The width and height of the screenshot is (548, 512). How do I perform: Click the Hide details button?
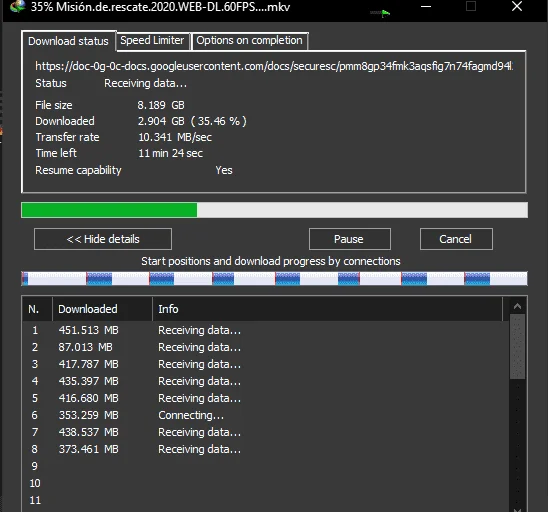(103, 239)
